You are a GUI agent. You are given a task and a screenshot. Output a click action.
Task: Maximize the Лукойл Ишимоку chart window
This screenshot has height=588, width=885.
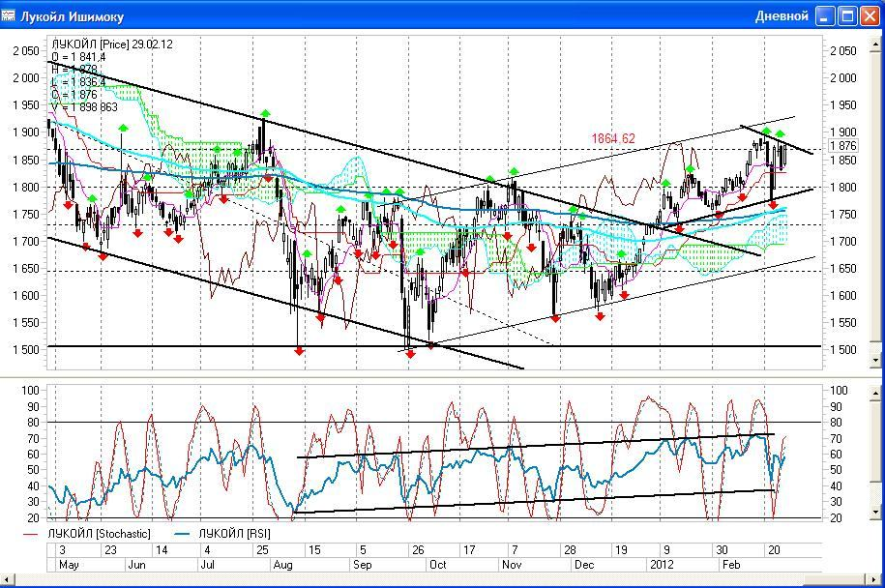pos(847,15)
